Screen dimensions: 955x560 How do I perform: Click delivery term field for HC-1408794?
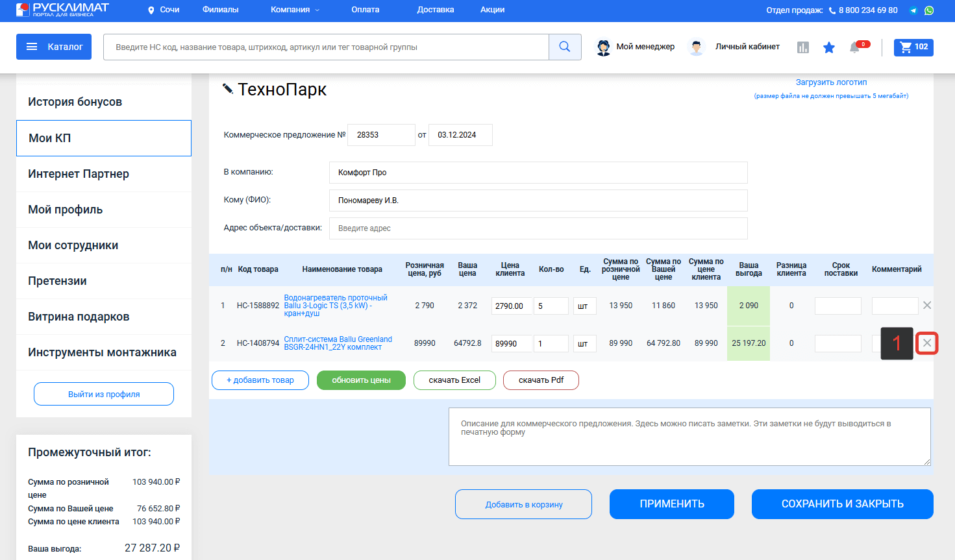click(x=838, y=343)
